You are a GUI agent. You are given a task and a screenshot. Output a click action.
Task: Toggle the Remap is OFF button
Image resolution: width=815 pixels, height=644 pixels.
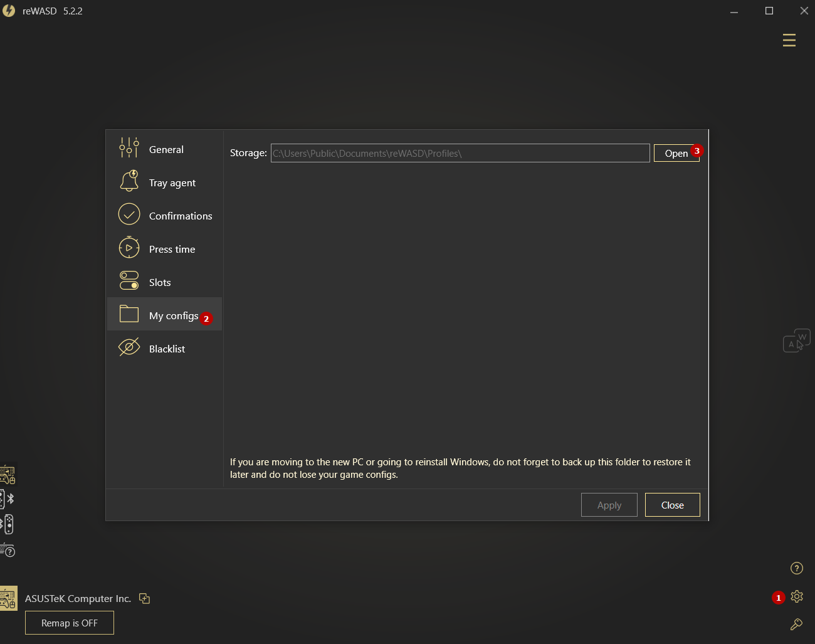pos(70,623)
